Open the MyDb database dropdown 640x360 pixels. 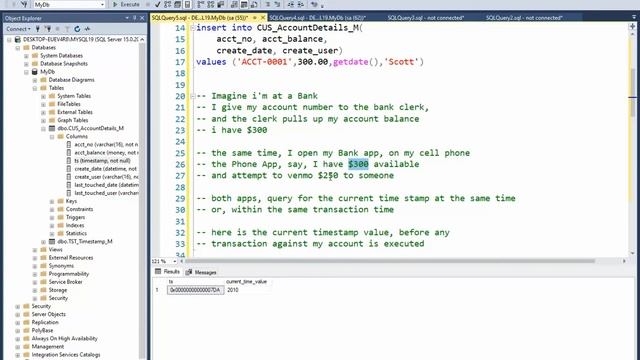click(x=102, y=4)
